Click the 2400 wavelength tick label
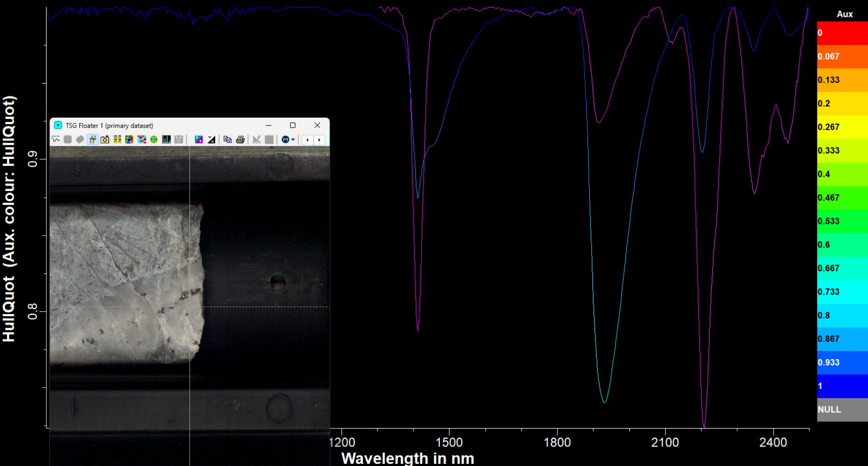This screenshot has width=868, height=466. (773, 442)
